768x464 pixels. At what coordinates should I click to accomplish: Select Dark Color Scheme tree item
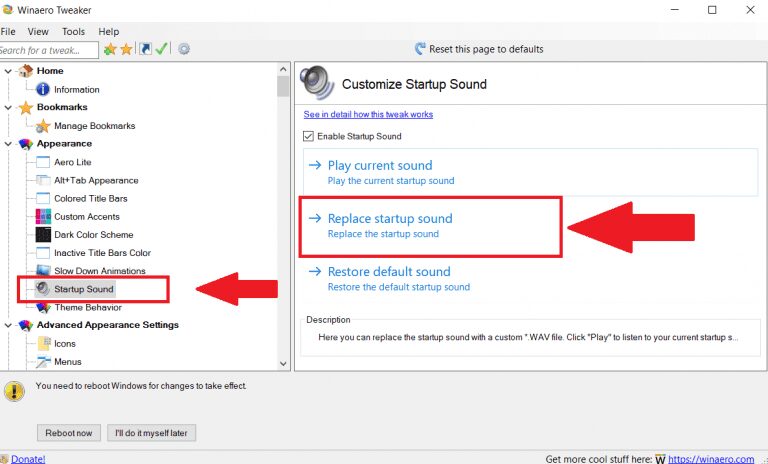(94, 235)
